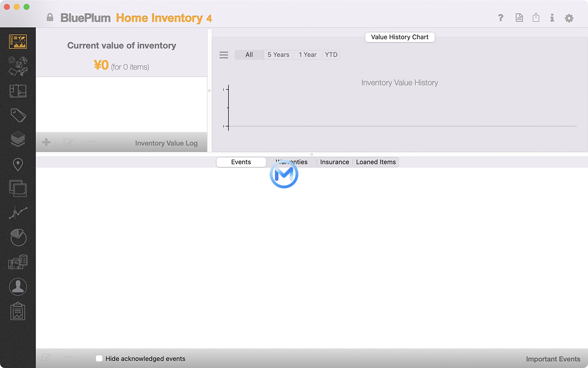Open the chart options hamburger menu
The image size is (588, 368).
(x=224, y=55)
